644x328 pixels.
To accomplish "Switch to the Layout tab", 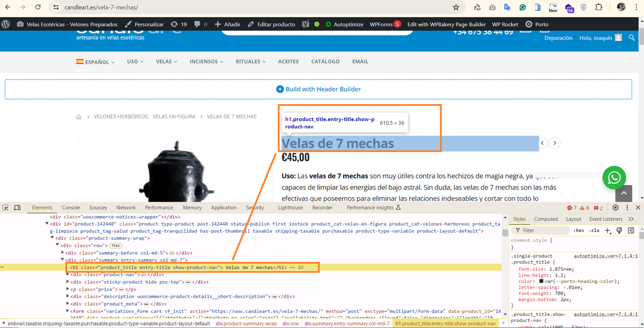I will click(x=574, y=219).
